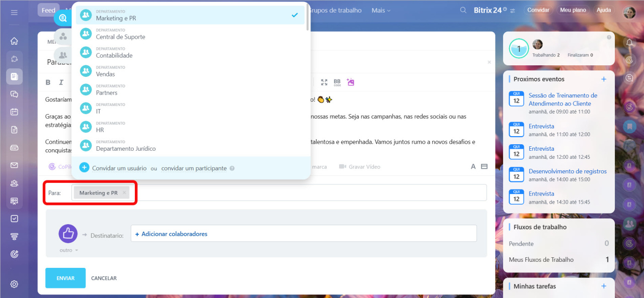The height and width of the screenshot is (298, 644).
Task: Toggle the text formatting A icon
Action: pos(473,166)
